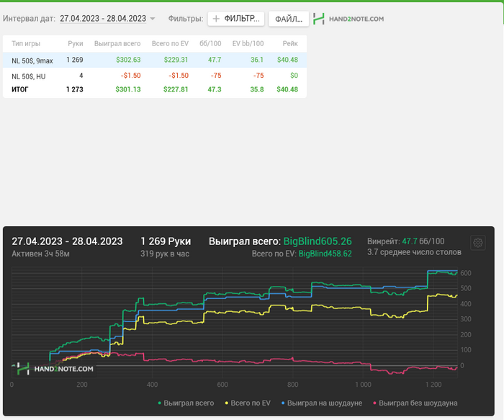
Task: Click the Винрейт 47.7 бб/100 text
Action: 405,241
